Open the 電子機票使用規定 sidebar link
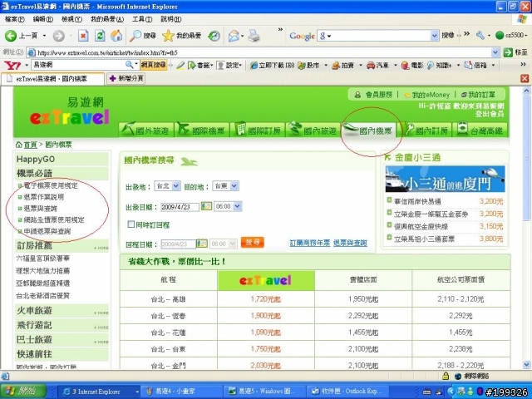532x399 pixels. pyautogui.click(x=51, y=185)
